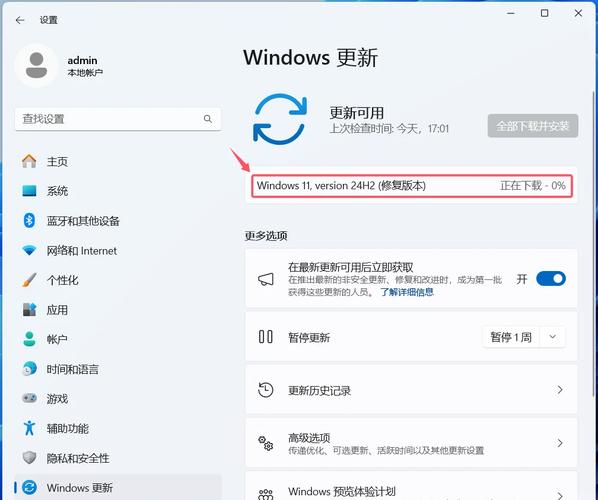Click the Accessibility figure icon
Viewport: 598px width, 500px height.
pyautogui.click(x=29, y=428)
